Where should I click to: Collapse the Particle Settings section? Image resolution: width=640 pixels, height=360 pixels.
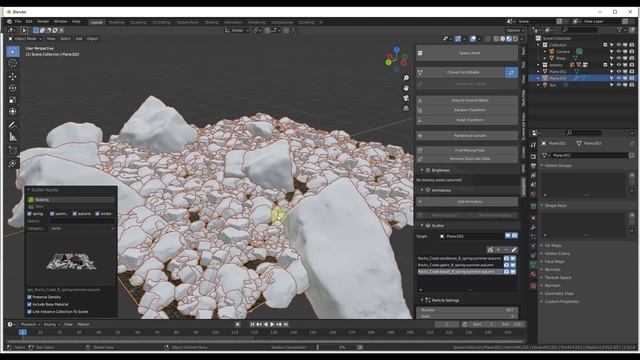coord(422,300)
